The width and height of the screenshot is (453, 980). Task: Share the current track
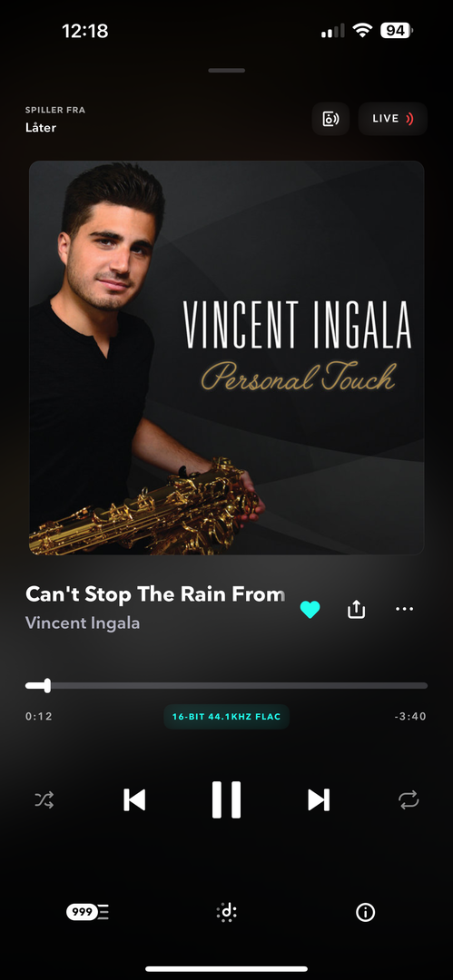click(x=356, y=609)
